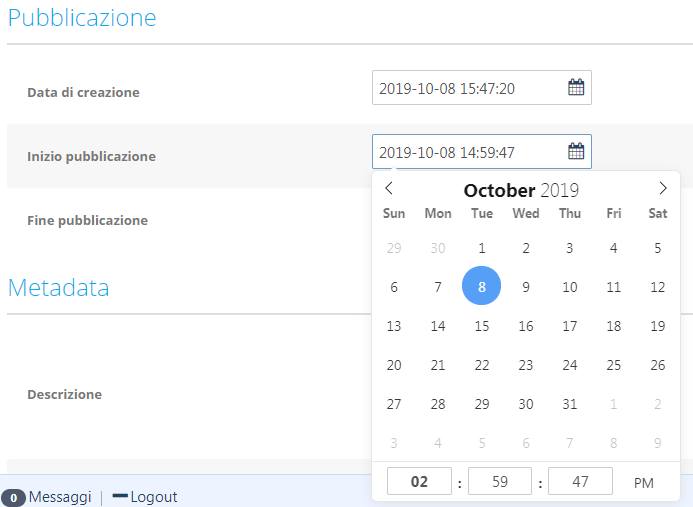Click the 2019 year label
Viewport: 693px width, 507px height.
[560, 191]
